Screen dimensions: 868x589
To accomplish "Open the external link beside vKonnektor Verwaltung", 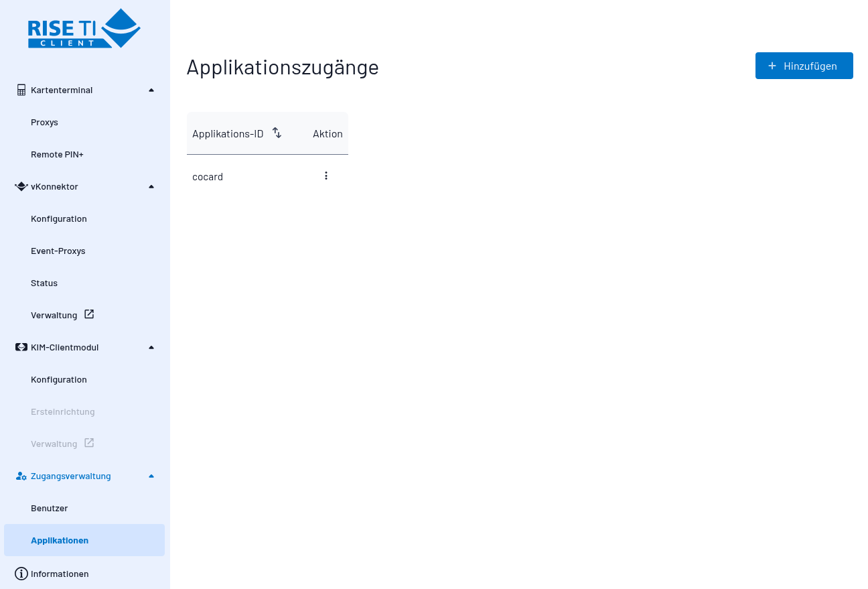I will (89, 314).
